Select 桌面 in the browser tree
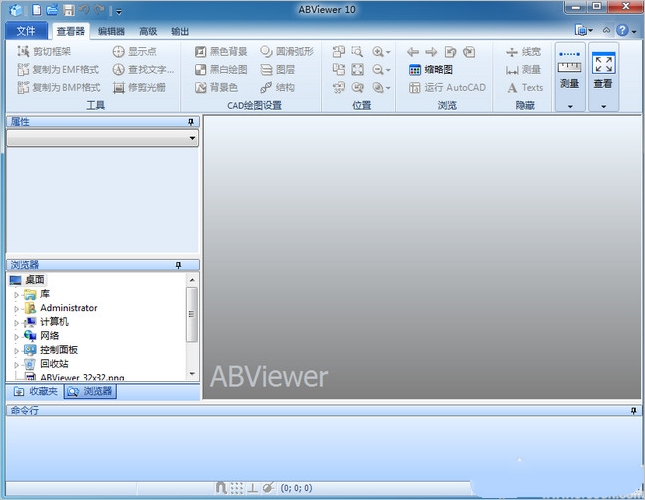645x500 pixels. point(35,280)
